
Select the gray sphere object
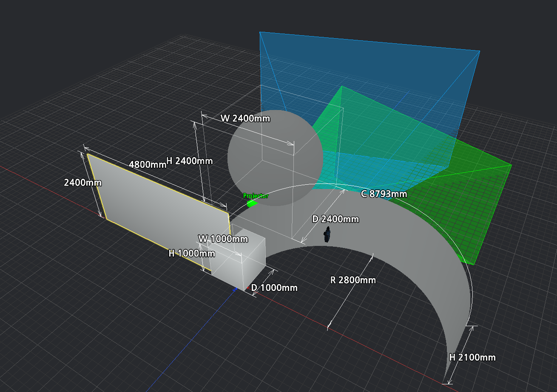pos(275,158)
